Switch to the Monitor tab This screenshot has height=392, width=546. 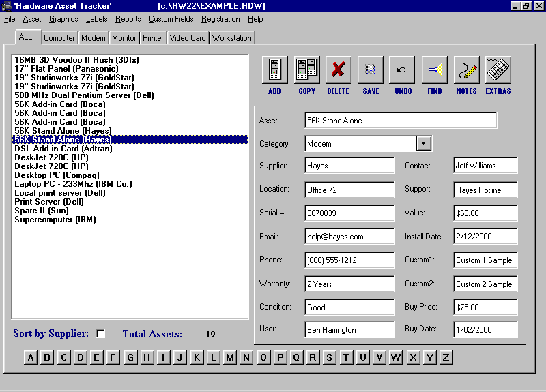[124, 38]
